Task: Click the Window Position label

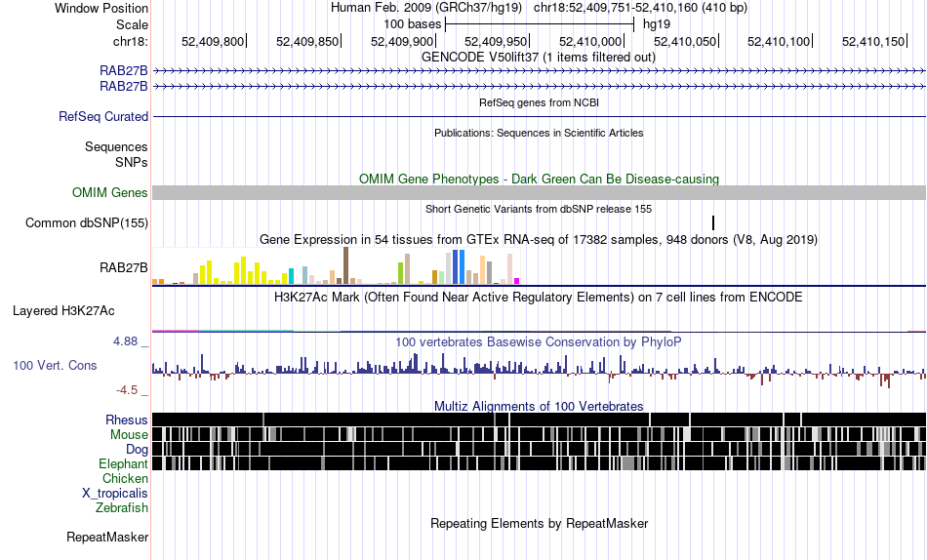Action: coord(101,8)
